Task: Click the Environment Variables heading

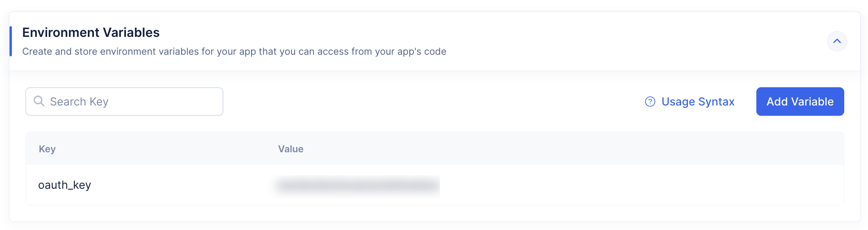Action: (91, 33)
